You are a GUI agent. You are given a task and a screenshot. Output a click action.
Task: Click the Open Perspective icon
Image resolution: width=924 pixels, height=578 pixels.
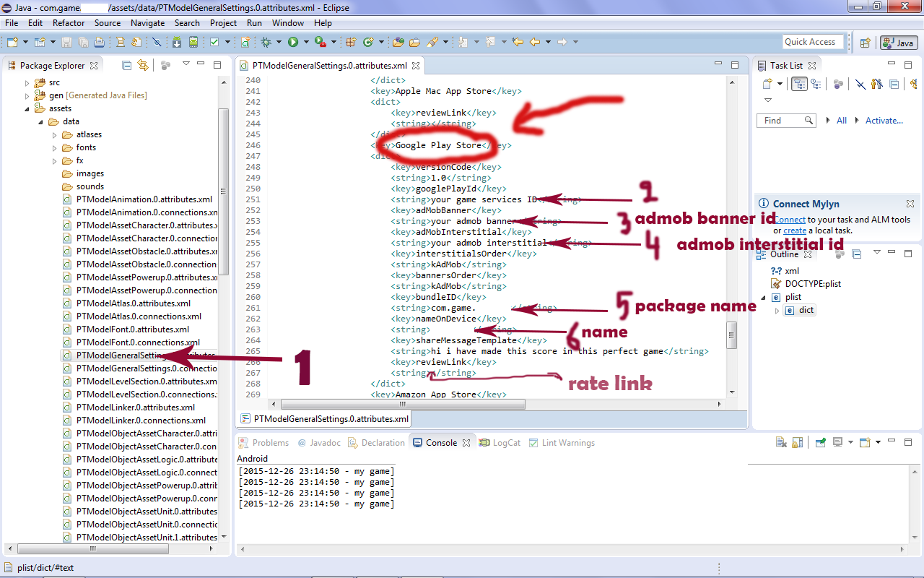[x=865, y=43]
